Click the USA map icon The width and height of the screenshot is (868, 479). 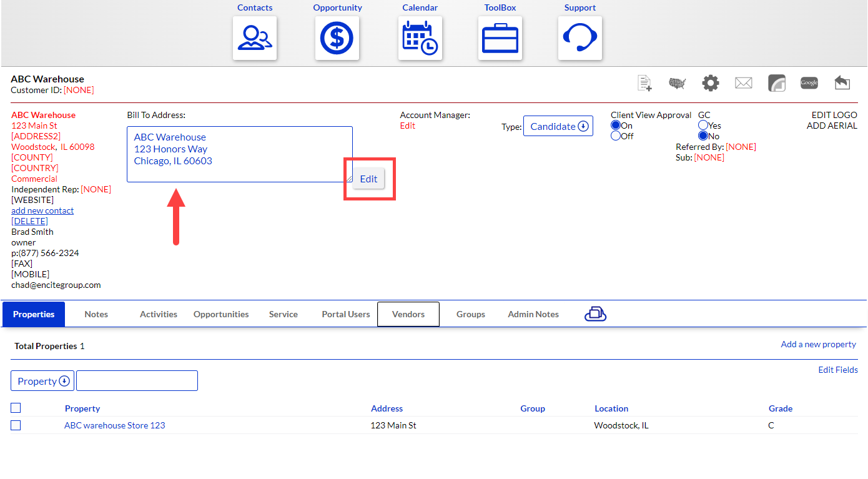point(678,83)
